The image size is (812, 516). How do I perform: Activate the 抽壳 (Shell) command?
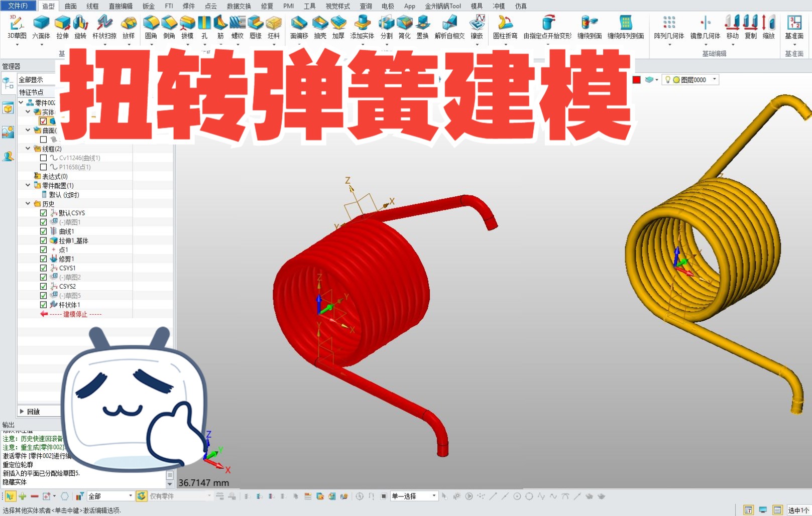pos(320,28)
